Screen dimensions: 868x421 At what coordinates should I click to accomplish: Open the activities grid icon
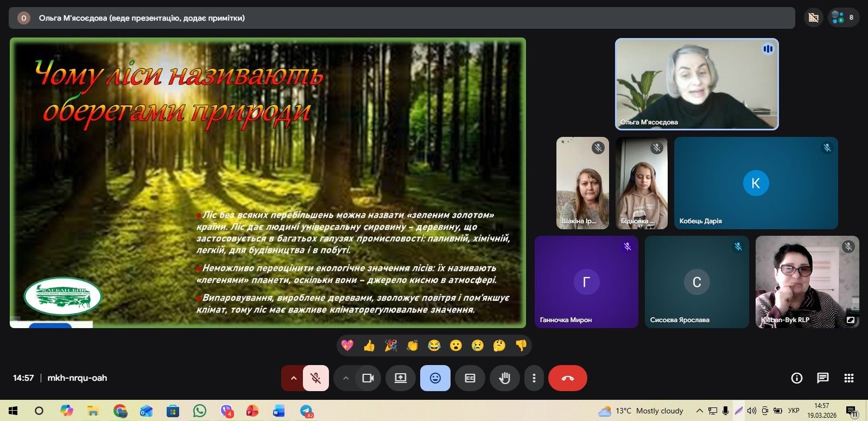click(849, 378)
